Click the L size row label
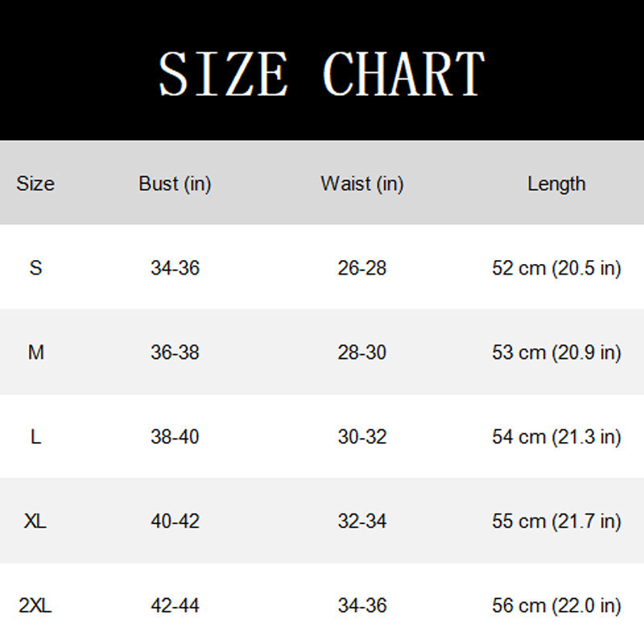 point(35,436)
